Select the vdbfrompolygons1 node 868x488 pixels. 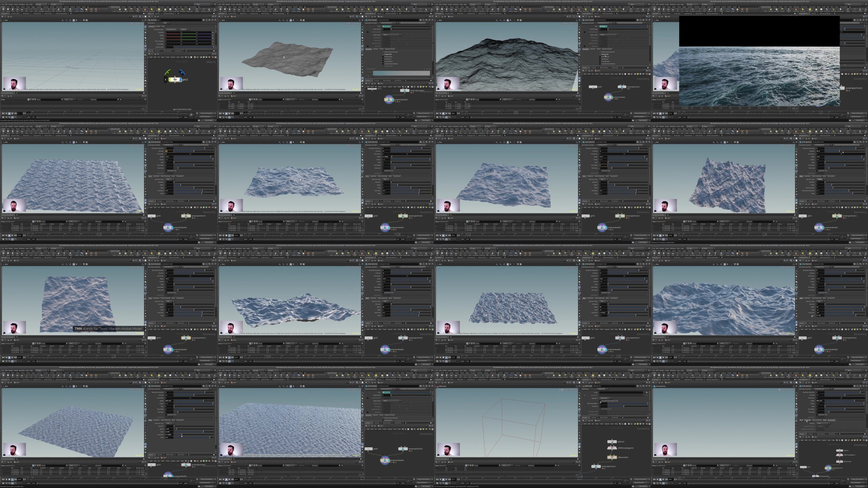tap(612, 448)
